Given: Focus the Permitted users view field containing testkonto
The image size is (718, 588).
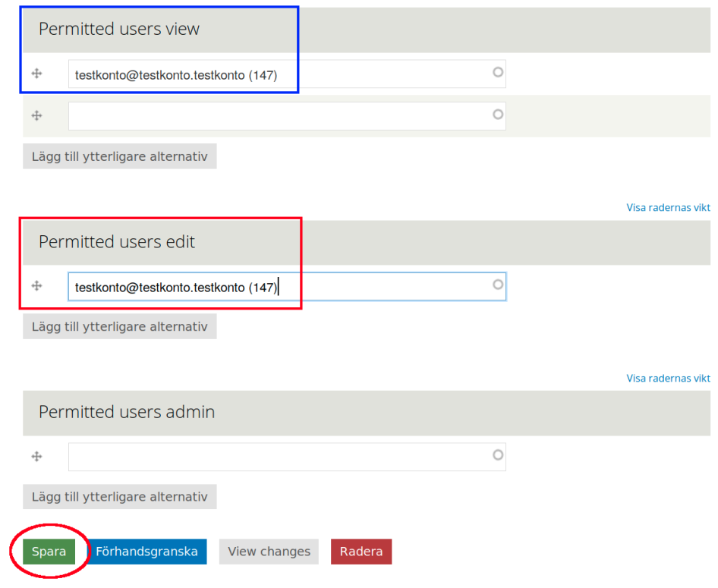Looking at the screenshot, I should 287,74.
